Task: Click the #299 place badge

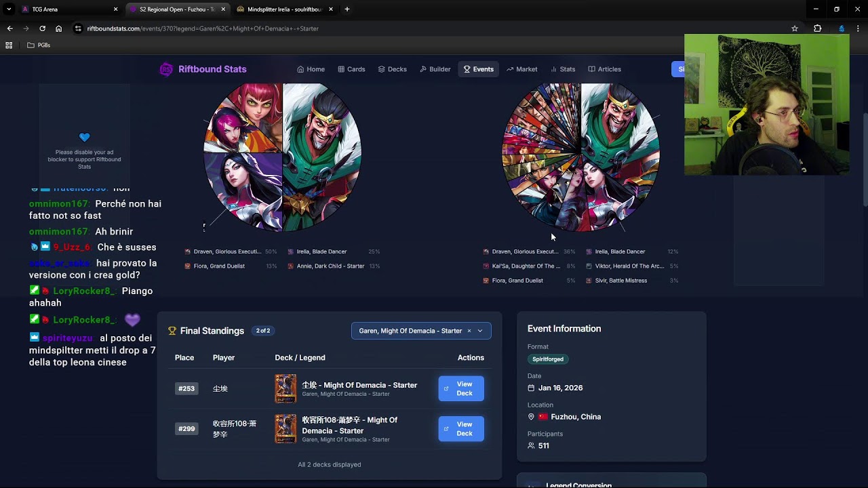Action: click(x=186, y=429)
